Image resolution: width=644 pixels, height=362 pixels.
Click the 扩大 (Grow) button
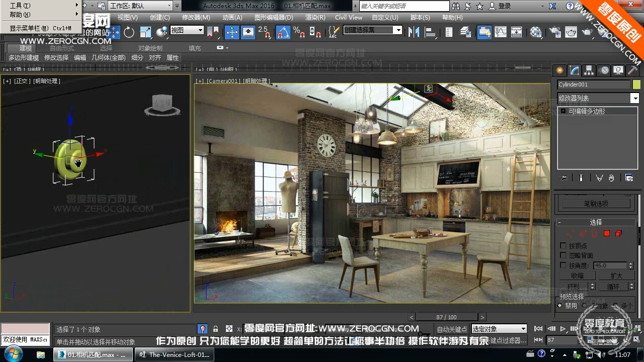click(x=616, y=276)
